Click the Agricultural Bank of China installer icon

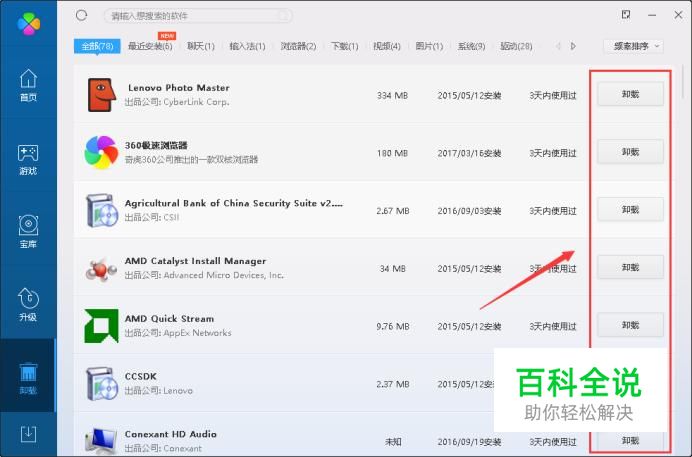(102, 210)
